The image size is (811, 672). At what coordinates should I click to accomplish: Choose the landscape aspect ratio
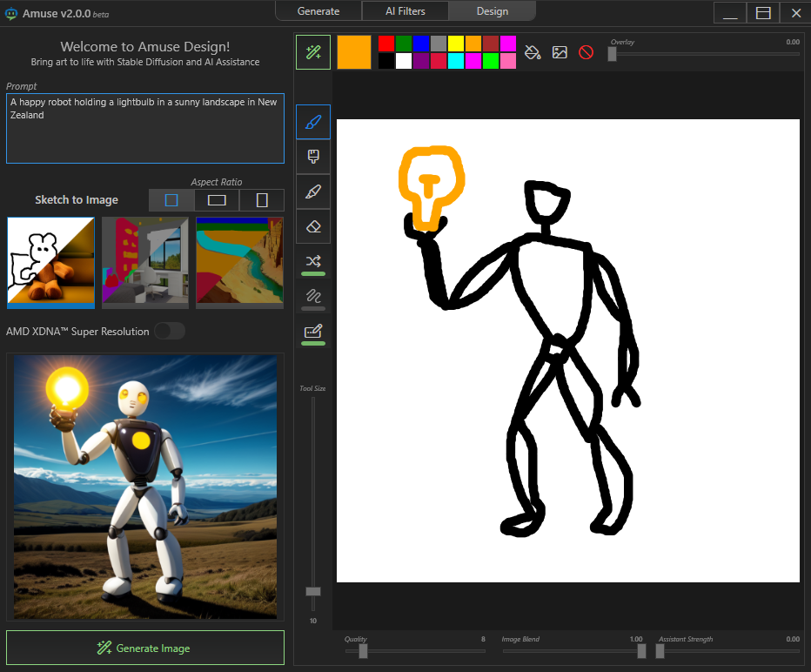(217, 200)
